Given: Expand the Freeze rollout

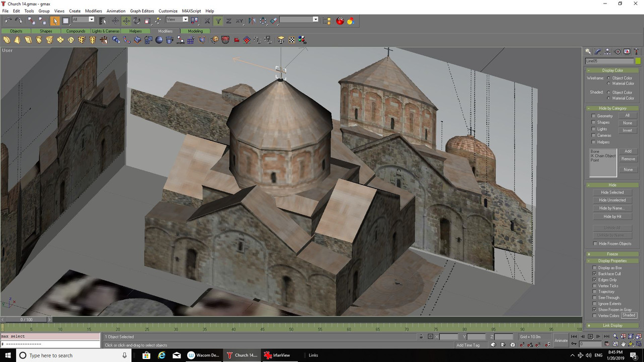Looking at the screenshot, I should click(x=612, y=254).
